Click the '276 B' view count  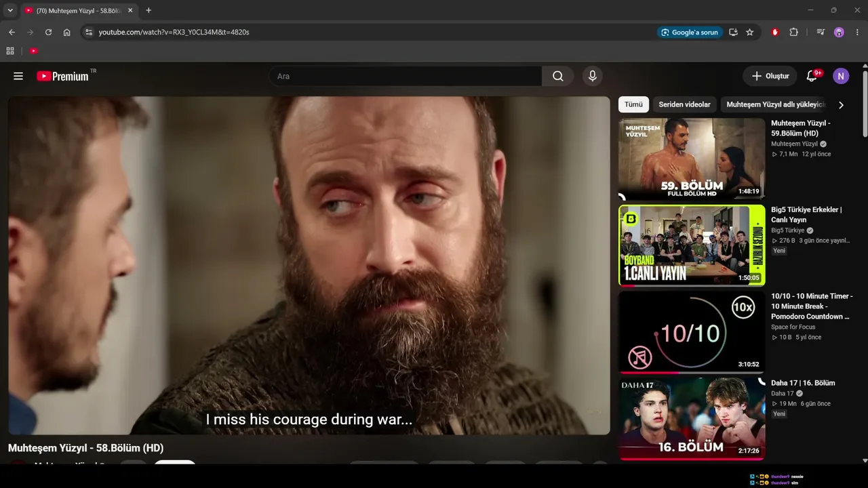[787, 241]
